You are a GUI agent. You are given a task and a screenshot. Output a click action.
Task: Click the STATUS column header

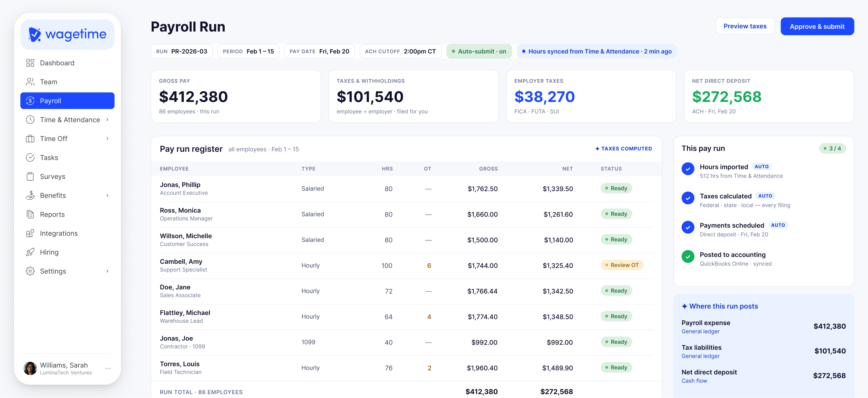pyautogui.click(x=611, y=169)
